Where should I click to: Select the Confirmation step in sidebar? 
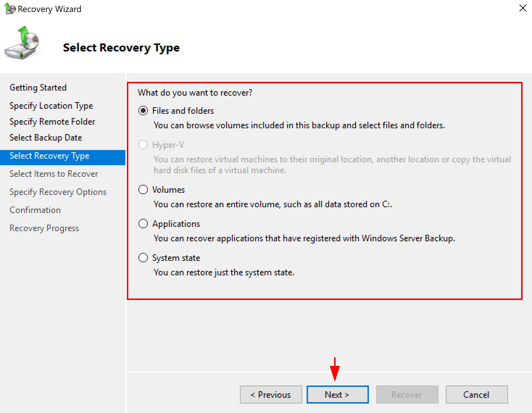click(x=35, y=210)
